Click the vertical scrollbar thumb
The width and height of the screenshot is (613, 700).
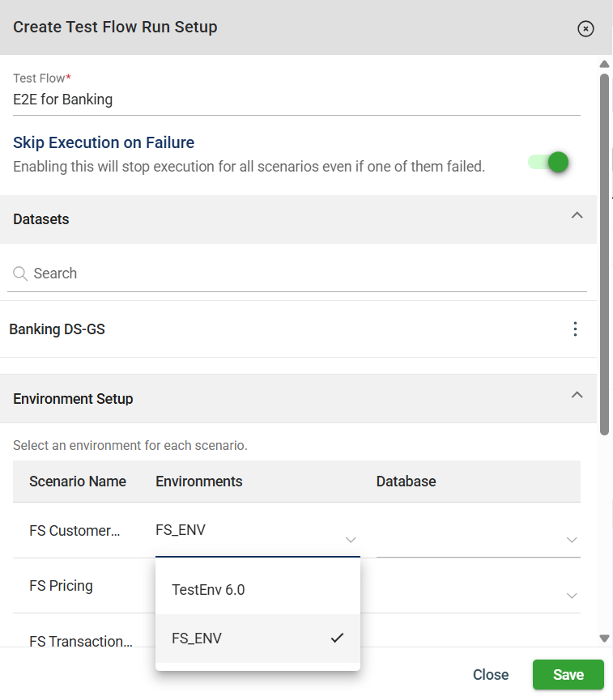(604, 251)
